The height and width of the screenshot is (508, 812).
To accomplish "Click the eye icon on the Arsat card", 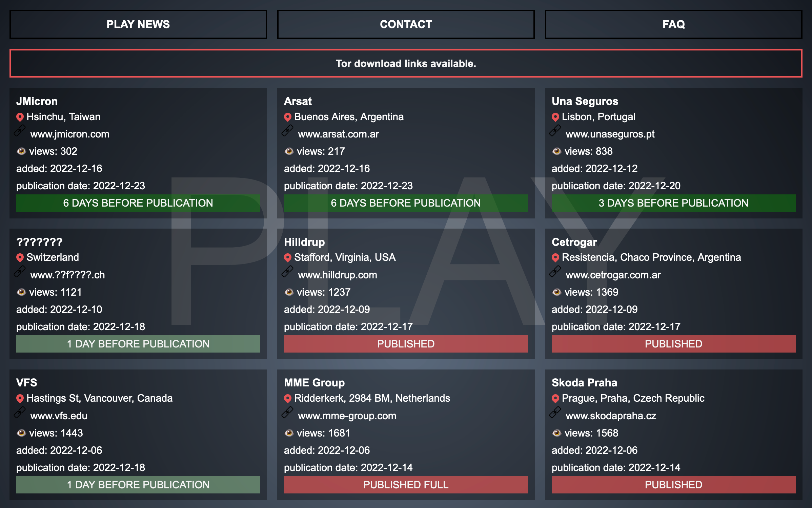I will tap(289, 151).
